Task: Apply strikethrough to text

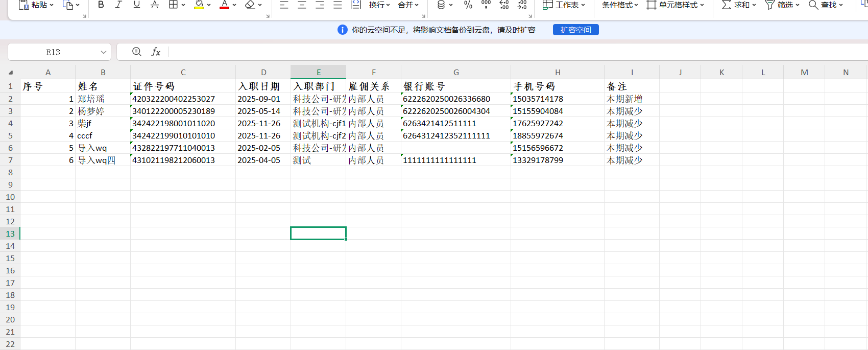Action: [154, 5]
